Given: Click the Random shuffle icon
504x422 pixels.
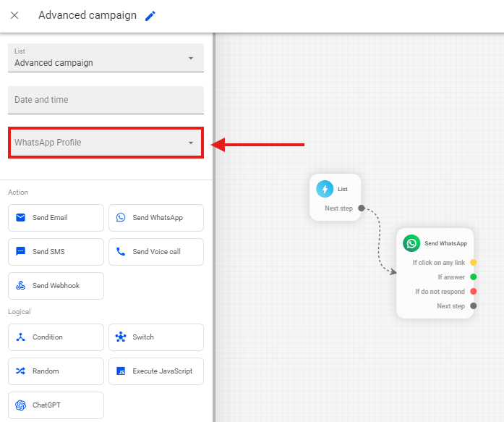Looking at the screenshot, I should [x=20, y=371].
